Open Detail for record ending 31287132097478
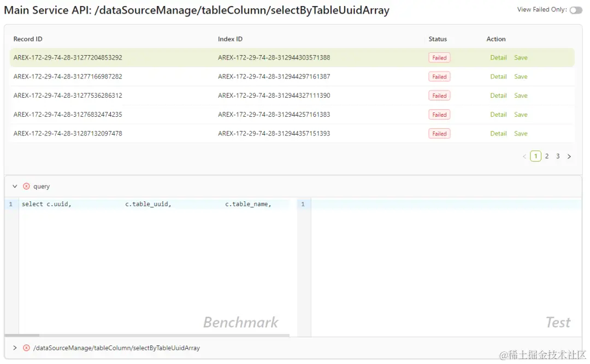 [x=498, y=134]
